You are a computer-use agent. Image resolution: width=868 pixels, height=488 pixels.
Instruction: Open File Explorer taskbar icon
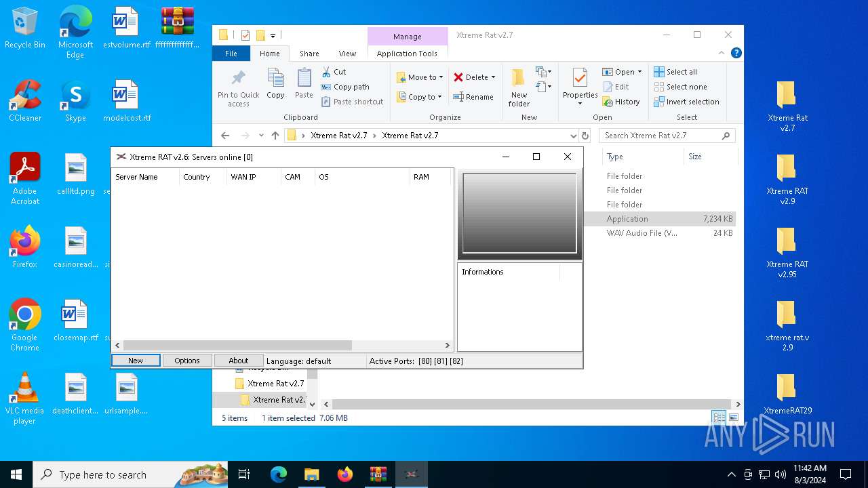(x=312, y=474)
